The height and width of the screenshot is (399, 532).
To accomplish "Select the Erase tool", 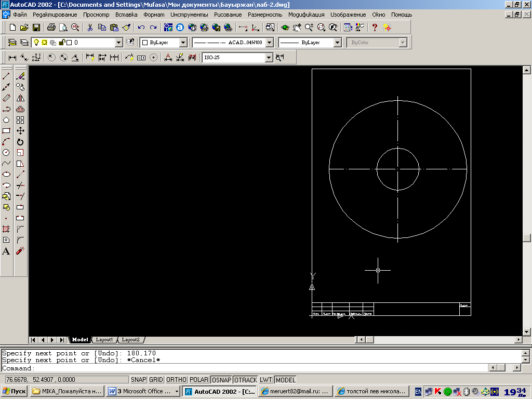I will tap(20, 76).
